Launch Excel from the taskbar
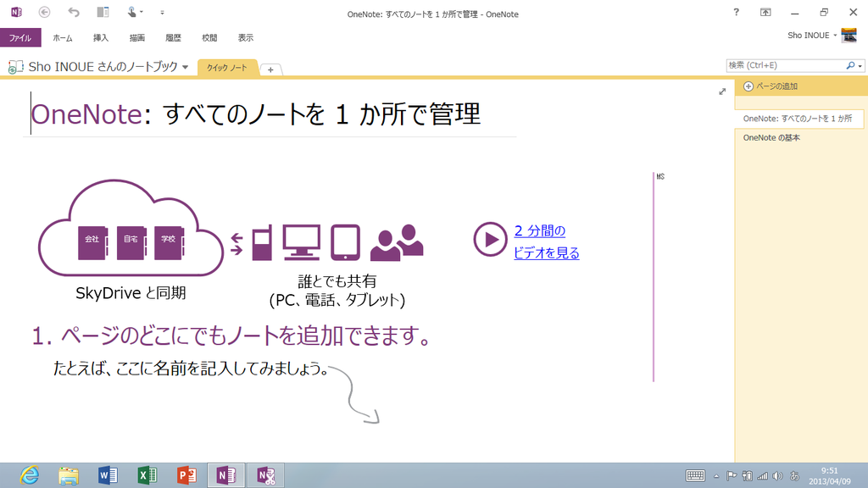 point(147,475)
